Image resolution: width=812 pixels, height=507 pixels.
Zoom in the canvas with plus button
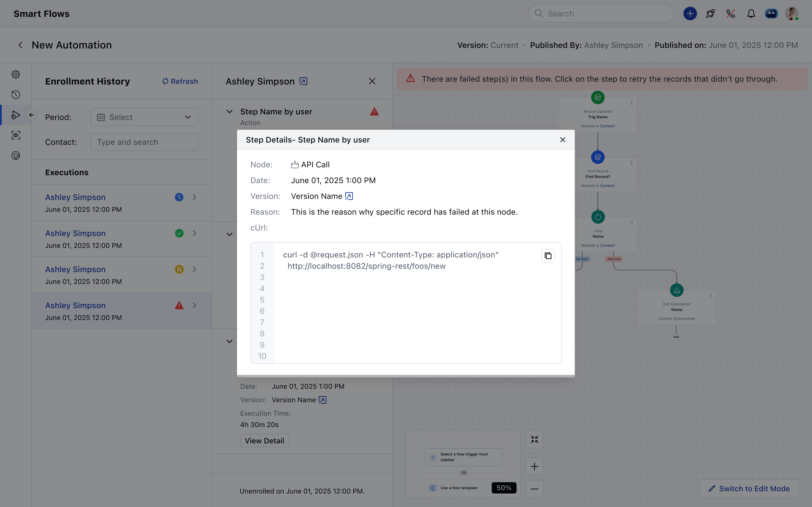(534, 466)
